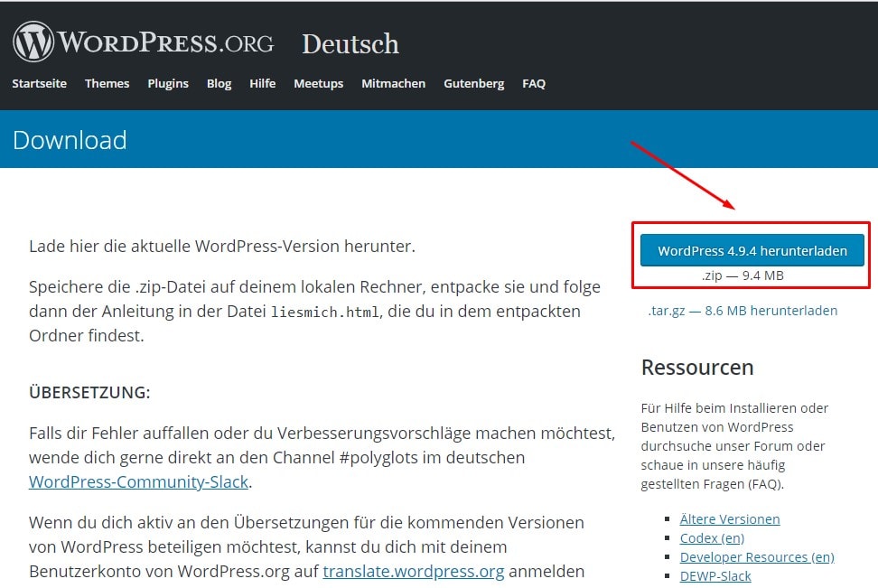The image size is (878, 588).
Task: Visit Developer Resources (en)
Action: point(757,557)
